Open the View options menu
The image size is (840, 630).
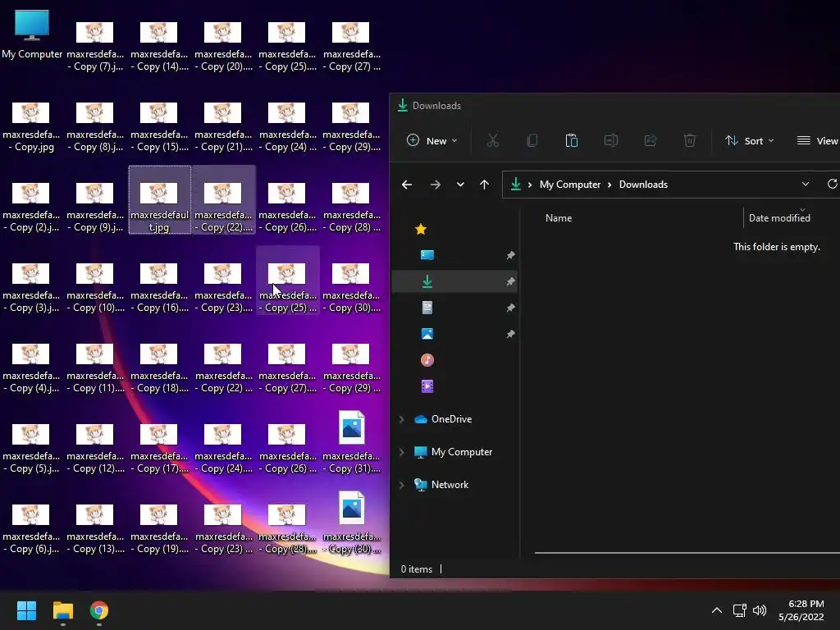[817, 140]
